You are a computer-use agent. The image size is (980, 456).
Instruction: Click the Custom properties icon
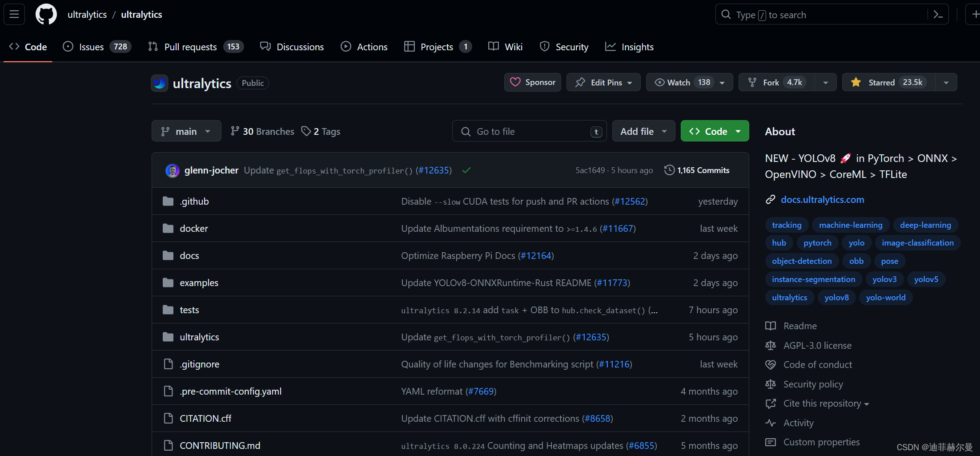point(771,442)
